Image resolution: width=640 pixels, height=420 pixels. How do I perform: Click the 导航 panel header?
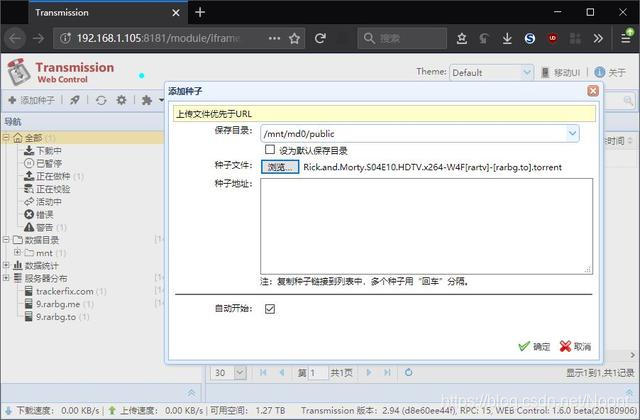pos(82,122)
